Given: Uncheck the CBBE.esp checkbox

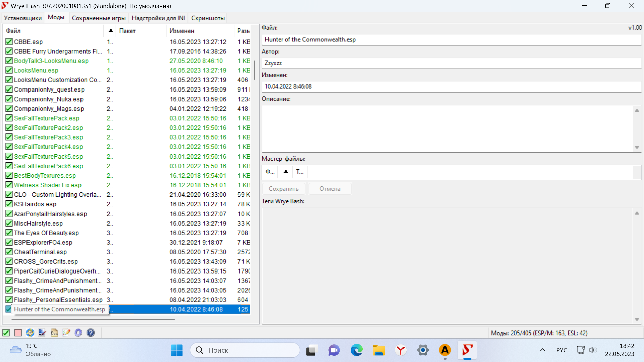Looking at the screenshot, I should coord(9,42).
